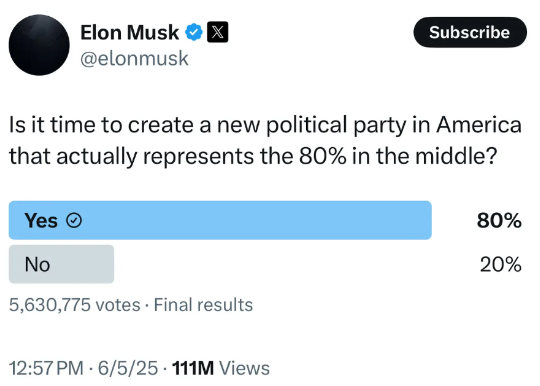Select the Yes poll option bar
Viewport: 540px width, 386px height.
point(265,220)
